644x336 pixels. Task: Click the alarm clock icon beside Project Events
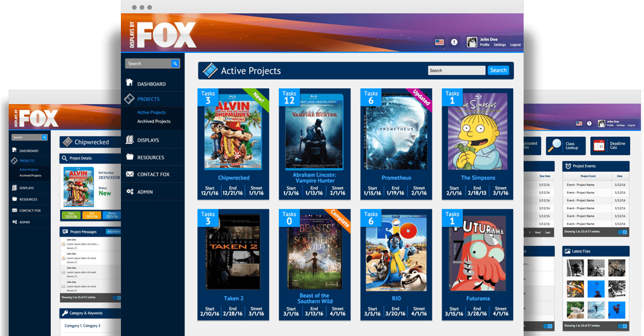(568, 166)
